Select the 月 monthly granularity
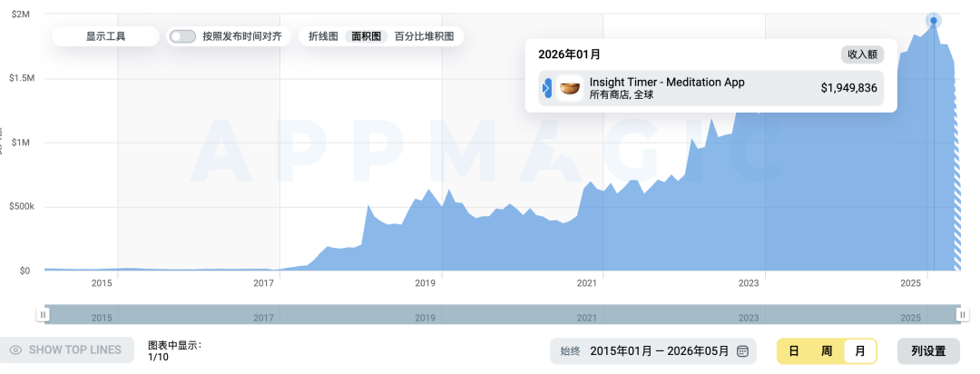980x374 pixels. 860,351
